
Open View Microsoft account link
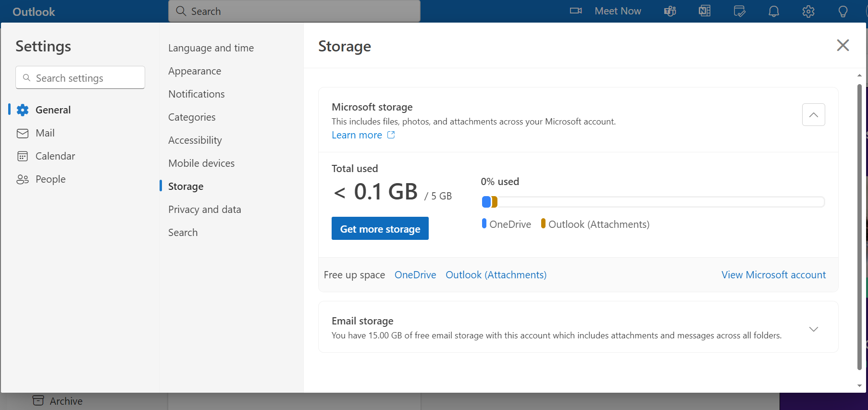pyautogui.click(x=774, y=275)
